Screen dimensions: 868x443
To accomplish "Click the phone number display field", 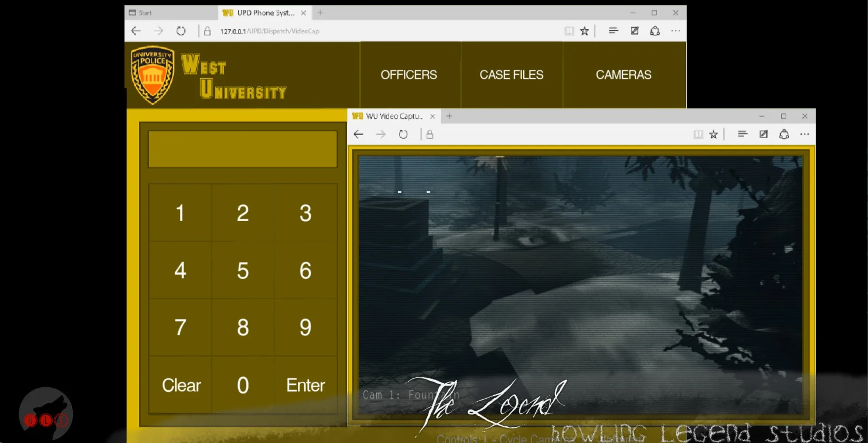I will (x=243, y=149).
